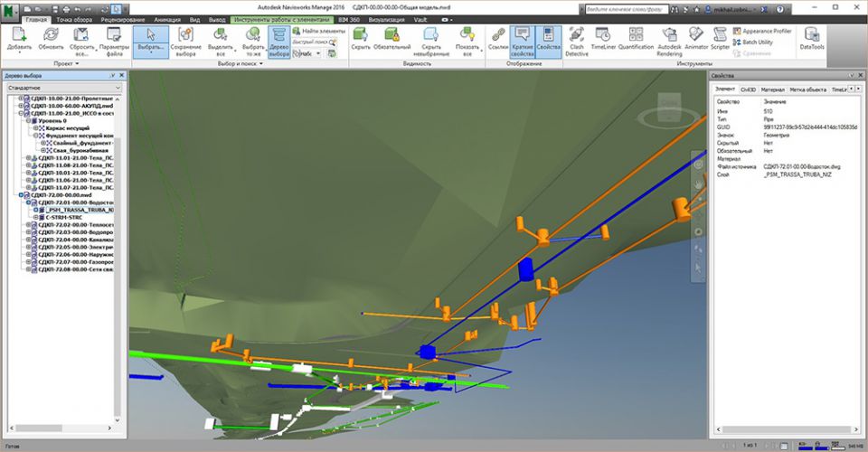
Task: Expand the C-STRM-STRC tree node
Action: (x=36, y=218)
